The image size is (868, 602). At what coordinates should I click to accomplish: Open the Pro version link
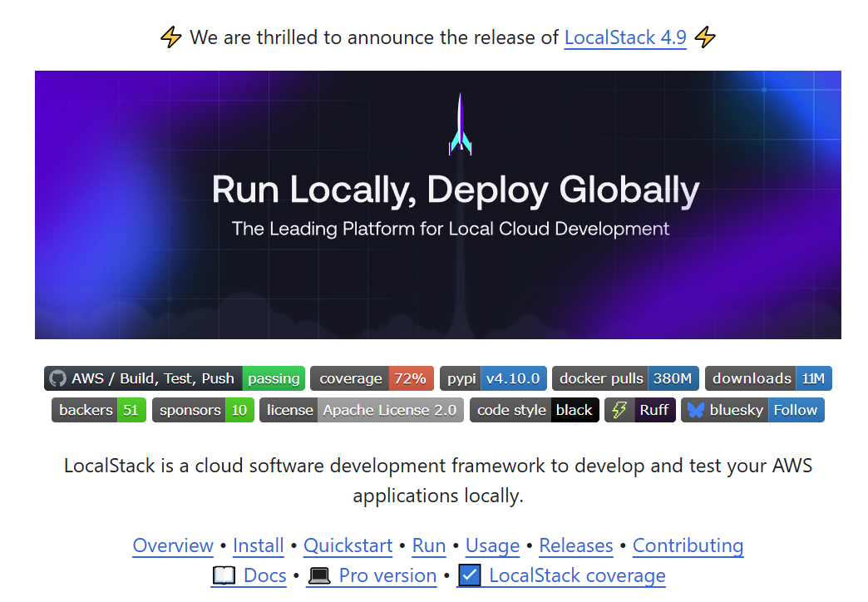point(371,575)
